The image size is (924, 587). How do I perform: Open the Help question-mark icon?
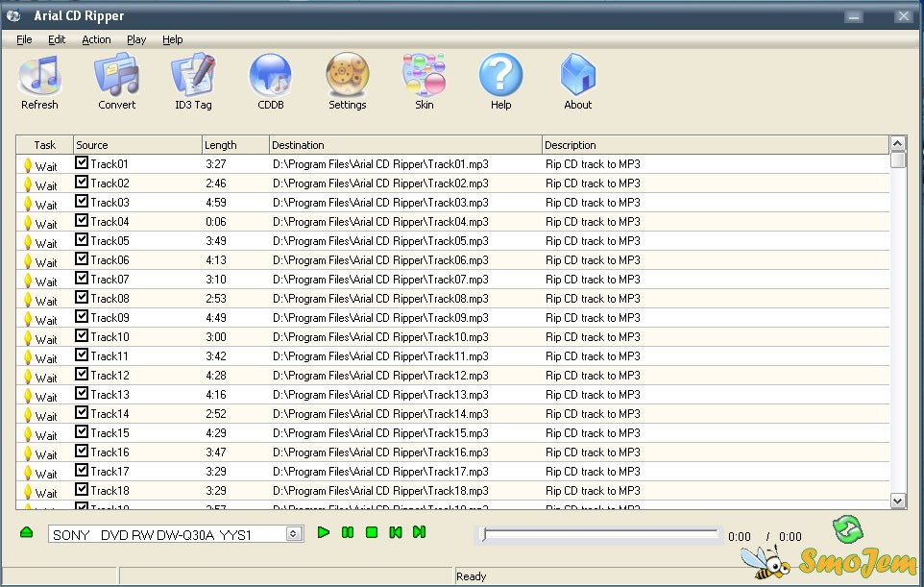500,75
